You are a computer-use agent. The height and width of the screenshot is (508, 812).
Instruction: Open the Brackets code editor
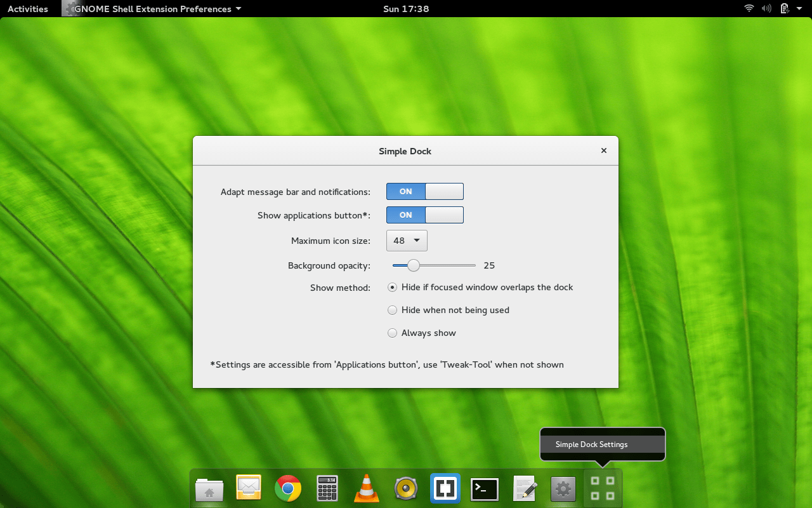(x=445, y=488)
